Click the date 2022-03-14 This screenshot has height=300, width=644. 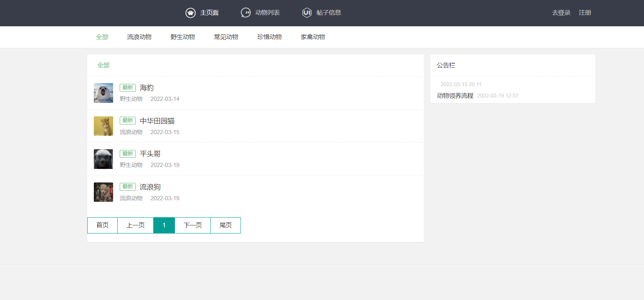pyautogui.click(x=165, y=99)
